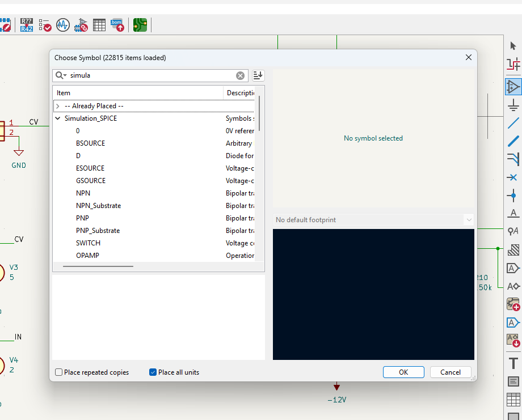Activate the highlight net tool
This screenshot has width=522, height=420.
click(513, 64)
